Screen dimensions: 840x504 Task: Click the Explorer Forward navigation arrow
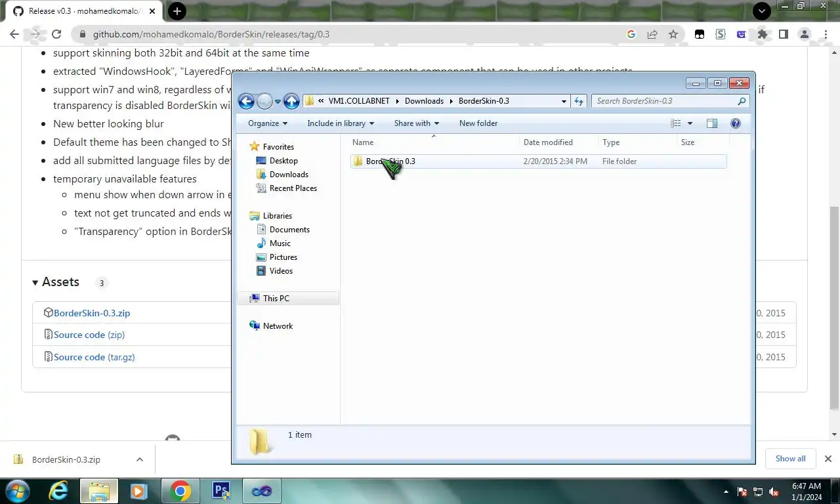(264, 101)
